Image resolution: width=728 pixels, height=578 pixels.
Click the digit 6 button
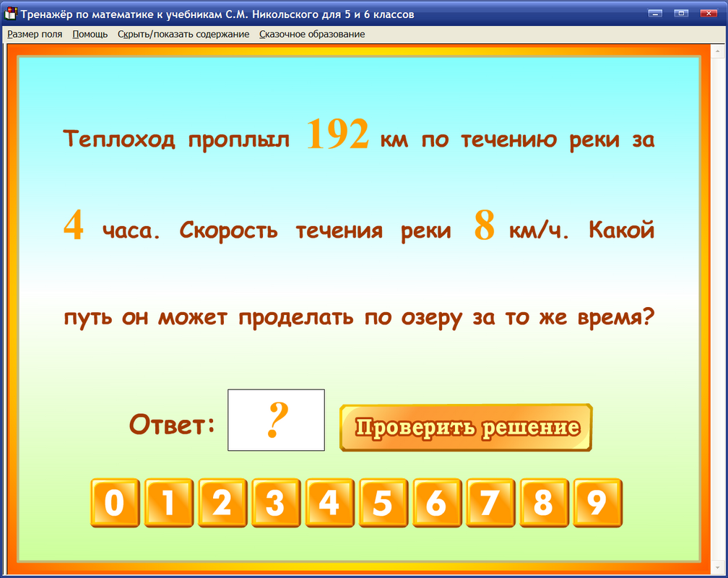pos(437,503)
